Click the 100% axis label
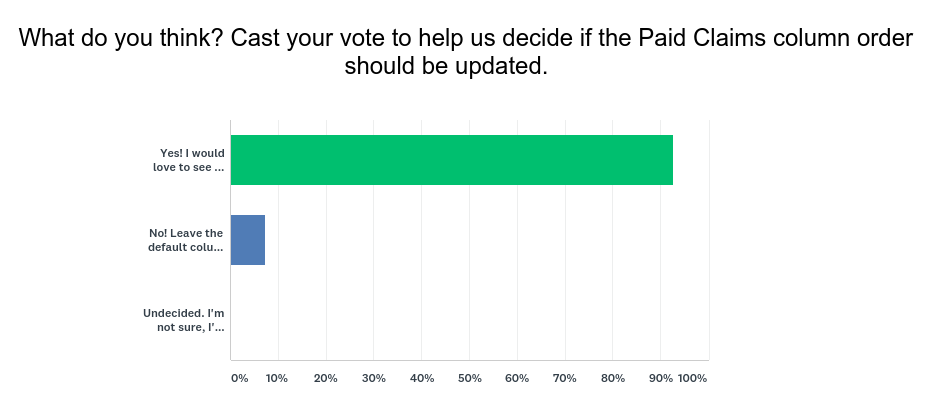 tap(692, 379)
